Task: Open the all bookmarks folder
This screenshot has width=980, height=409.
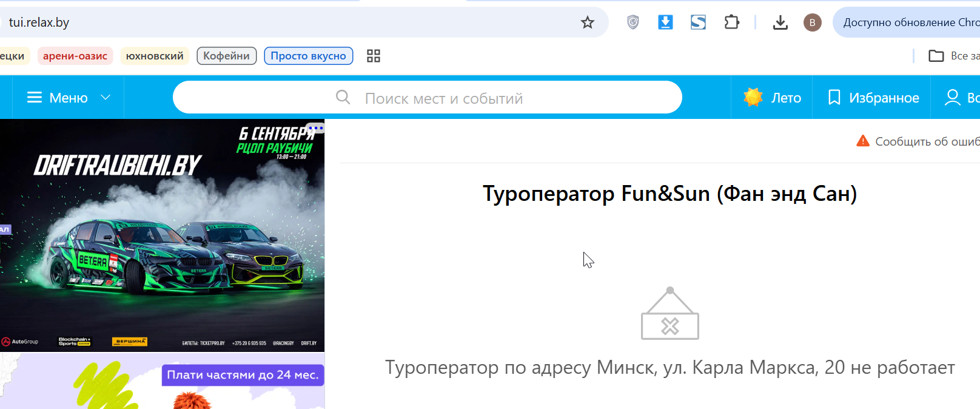Action: point(955,56)
